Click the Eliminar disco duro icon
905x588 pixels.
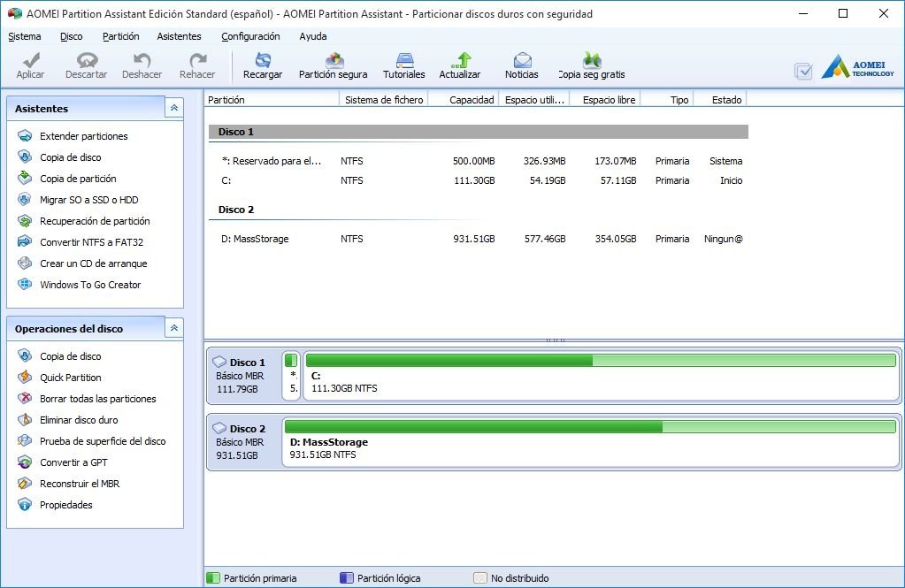[x=25, y=420]
